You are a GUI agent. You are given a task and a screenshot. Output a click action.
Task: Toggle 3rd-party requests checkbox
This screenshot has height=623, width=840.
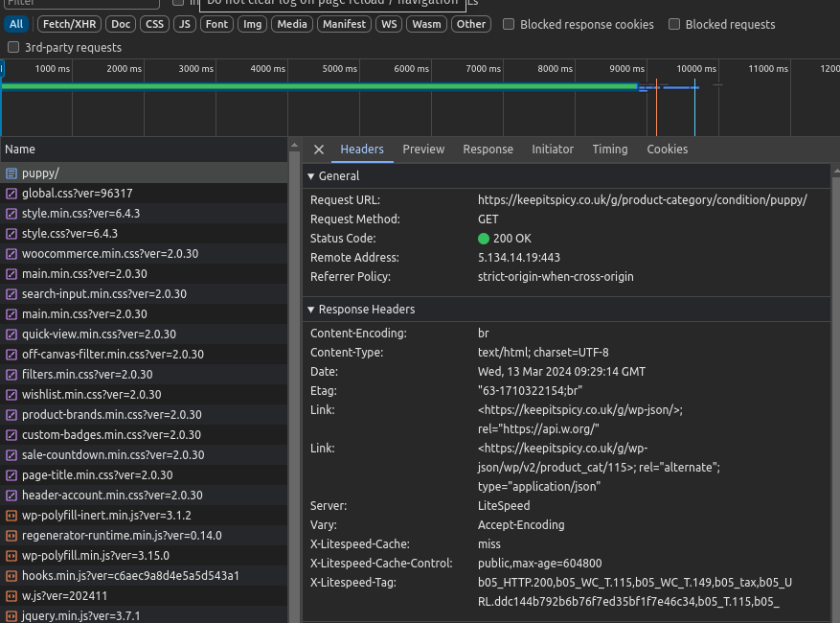pyautogui.click(x=13, y=47)
